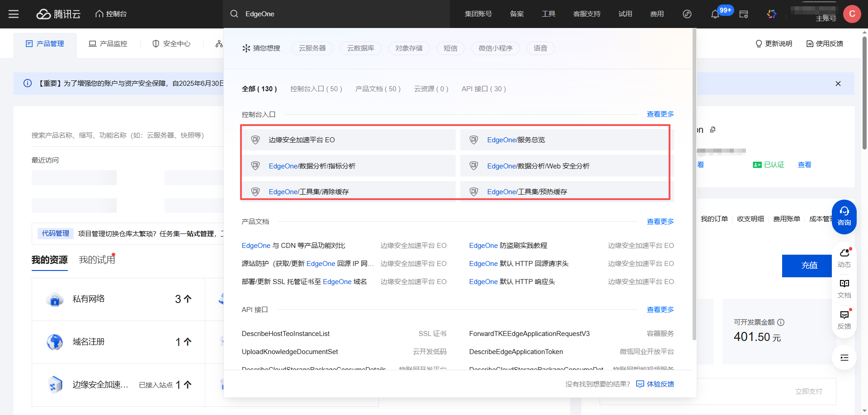Open 更新说明 with the lightbulb icon
The image size is (868, 415).
774,44
